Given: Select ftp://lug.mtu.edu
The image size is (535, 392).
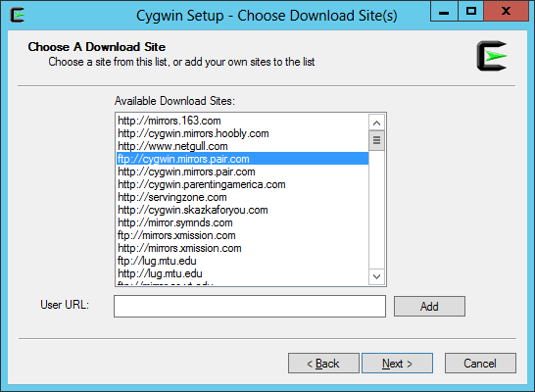Looking at the screenshot, I should coord(242,261).
